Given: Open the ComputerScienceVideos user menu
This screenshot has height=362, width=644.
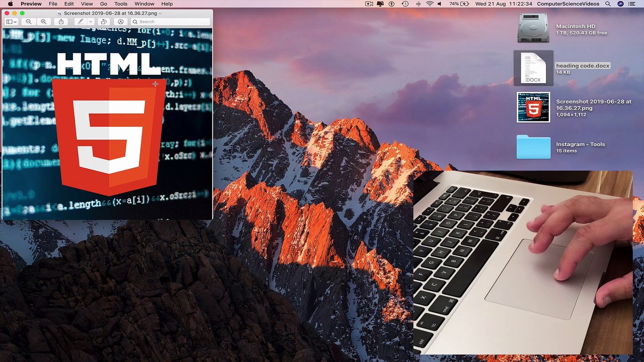Looking at the screenshot, I should pyautogui.click(x=568, y=4).
